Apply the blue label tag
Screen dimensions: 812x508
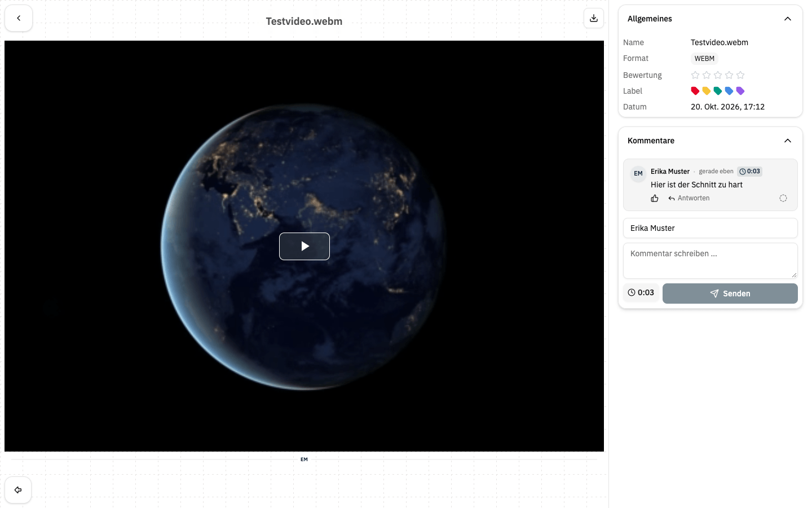coord(729,91)
